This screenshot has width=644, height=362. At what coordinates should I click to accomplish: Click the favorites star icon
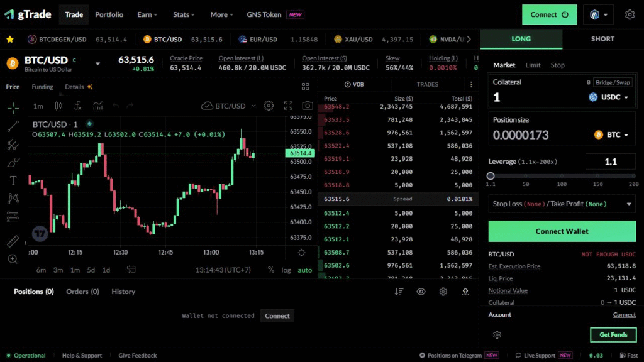pyautogui.click(x=10, y=40)
